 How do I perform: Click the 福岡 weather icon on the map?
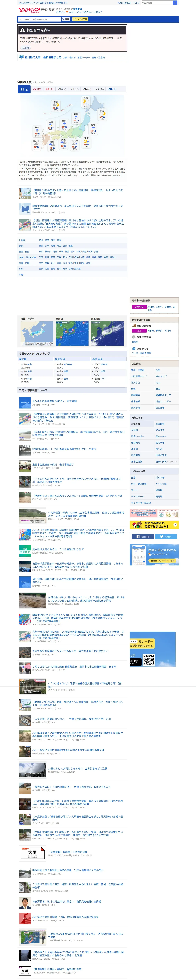coord(37,131)
